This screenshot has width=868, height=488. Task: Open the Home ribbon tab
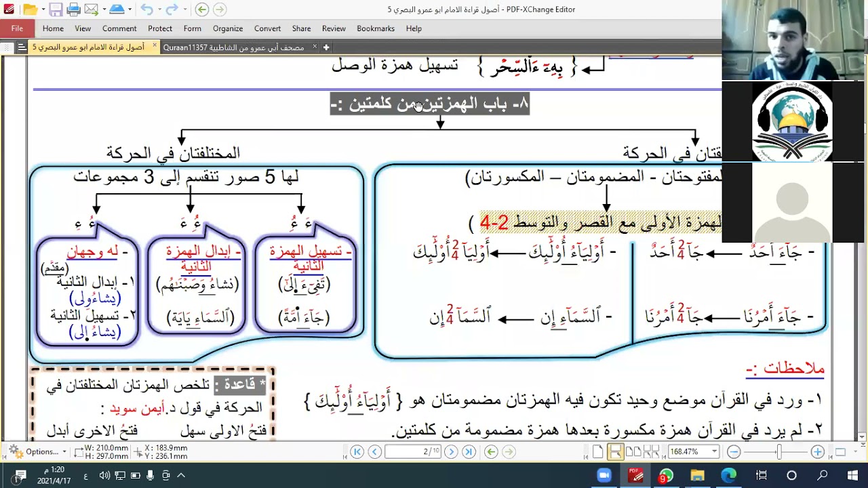53,28
